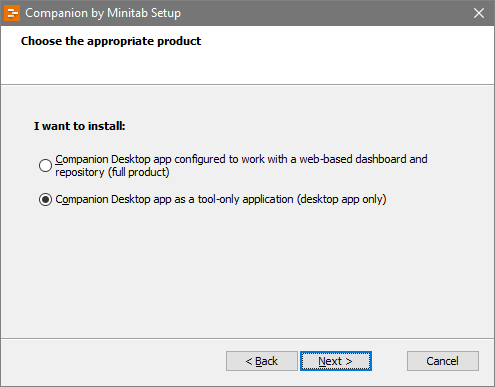Image resolution: width=495 pixels, height=387 pixels.
Task: Return with the Back button
Action: click(x=262, y=361)
